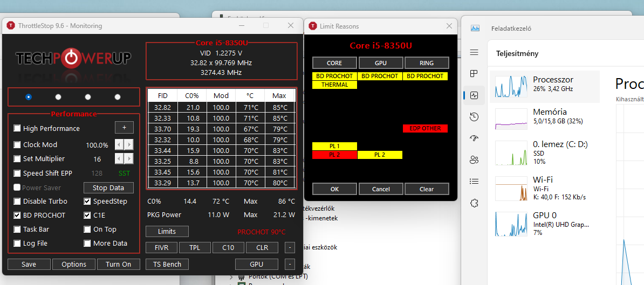Open Startup apps icon in Task Manager sidebar
Screen dimensions: 644x285
coord(474,138)
